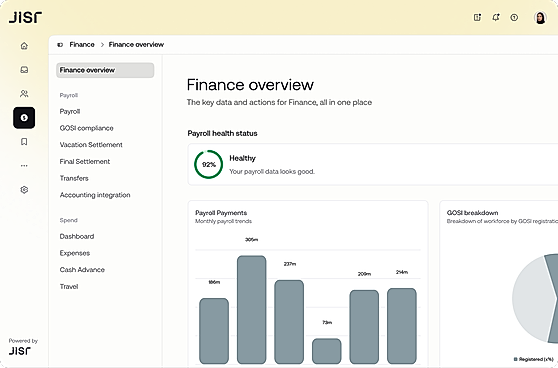The width and height of the screenshot is (558, 368).
Task: Open the bookmark icon in sidebar
Action: click(24, 142)
